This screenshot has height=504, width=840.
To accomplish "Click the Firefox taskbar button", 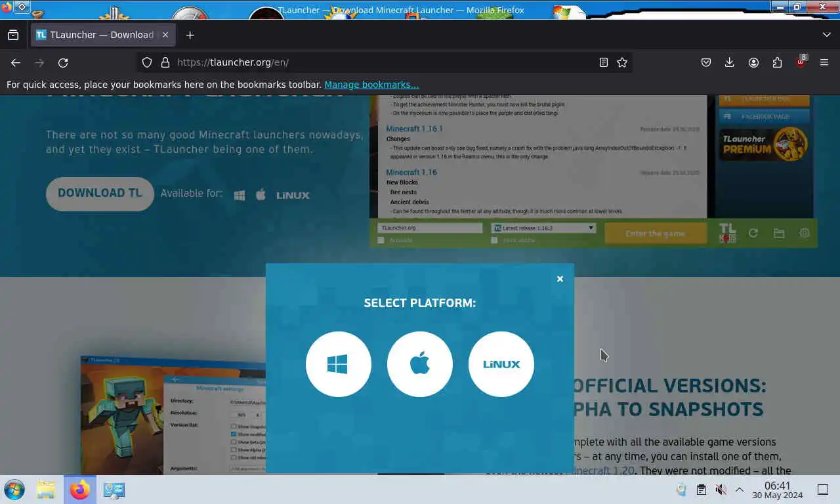I will coord(80,490).
